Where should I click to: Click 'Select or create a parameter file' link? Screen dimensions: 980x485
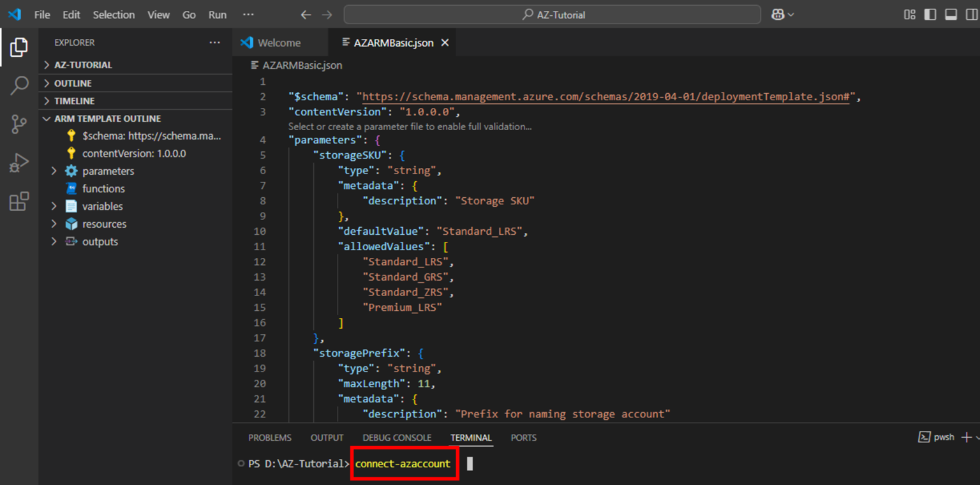(410, 126)
